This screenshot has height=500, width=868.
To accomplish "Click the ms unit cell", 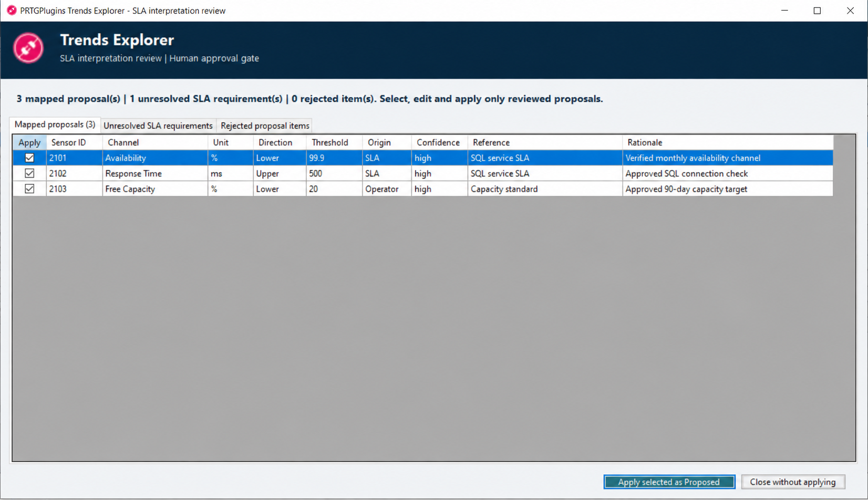I will [230, 173].
